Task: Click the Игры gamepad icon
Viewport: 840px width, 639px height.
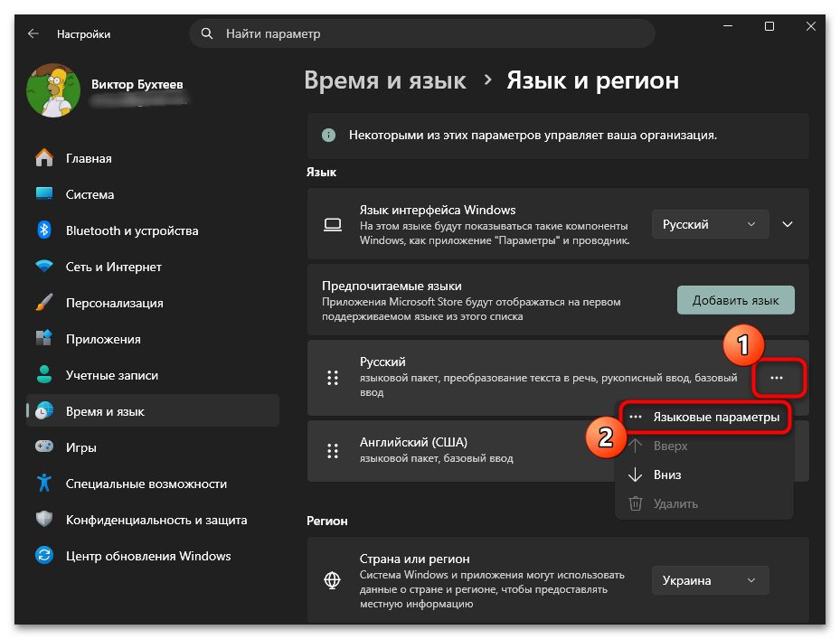Action: pos(44,446)
